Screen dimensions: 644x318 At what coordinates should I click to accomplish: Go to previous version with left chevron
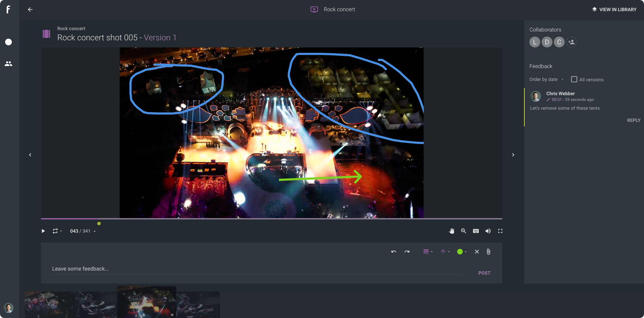(x=30, y=155)
